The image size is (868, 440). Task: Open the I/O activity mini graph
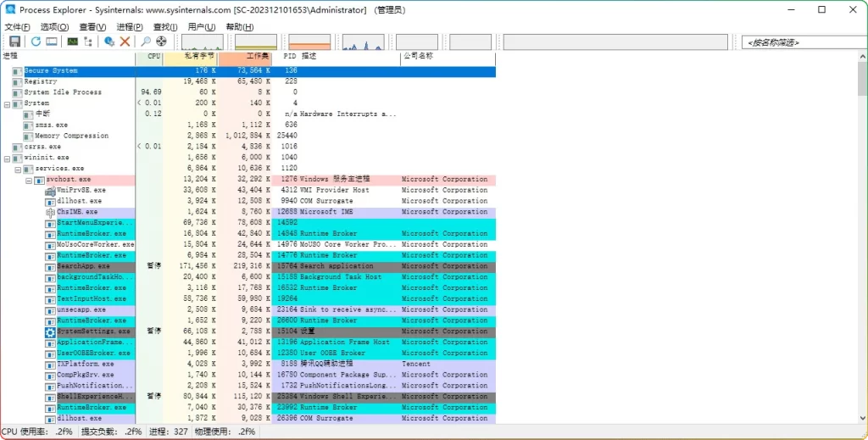[363, 42]
